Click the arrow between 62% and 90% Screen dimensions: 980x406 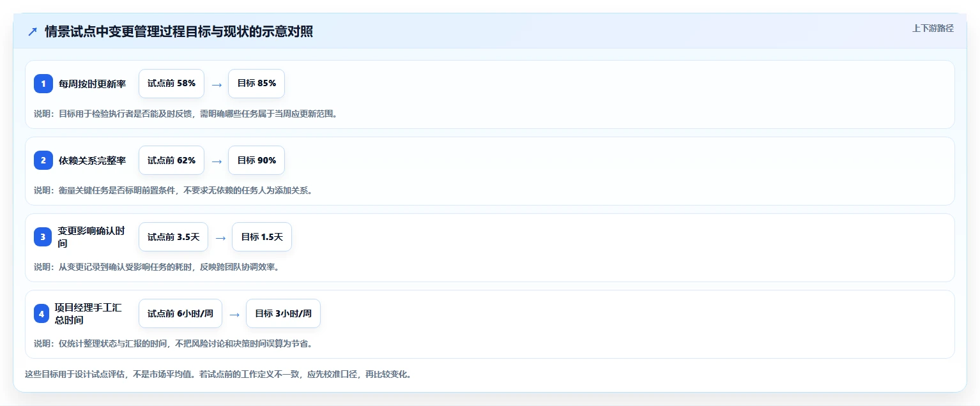pyautogui.click(x=217, y=161)
